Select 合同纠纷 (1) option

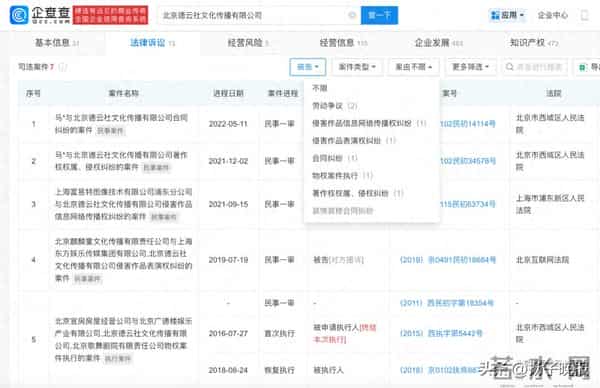point(334,158)
